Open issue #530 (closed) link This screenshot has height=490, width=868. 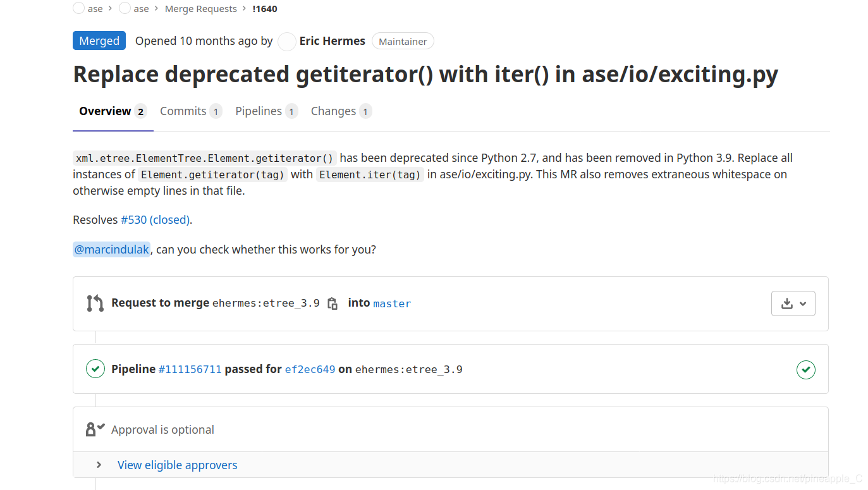(156, 219)
